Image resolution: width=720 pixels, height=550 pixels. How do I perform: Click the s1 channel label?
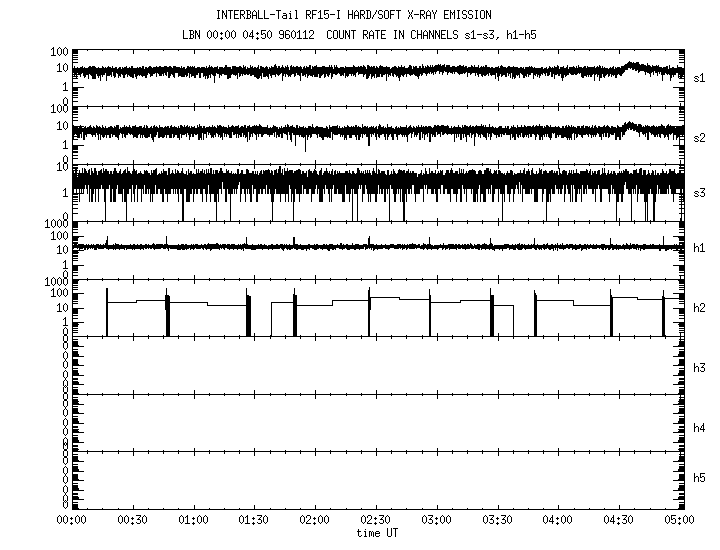pyautogui.click(x=699, y=77)
